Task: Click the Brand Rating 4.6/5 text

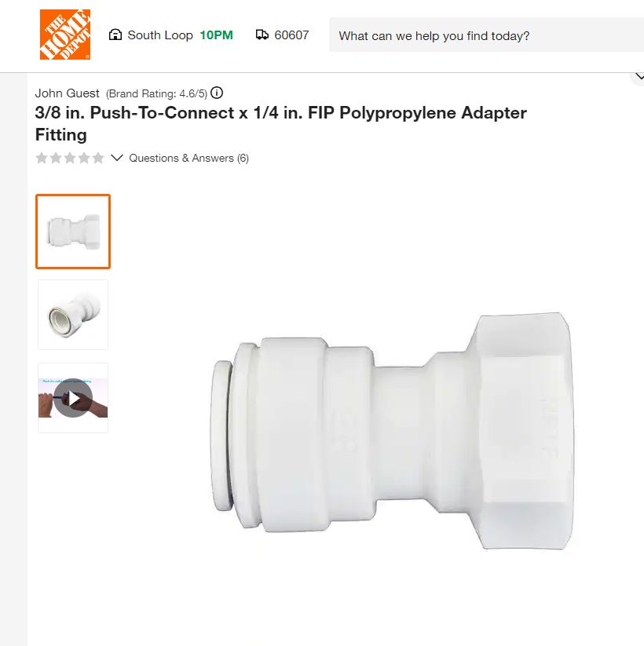Action: click(156, 93)
